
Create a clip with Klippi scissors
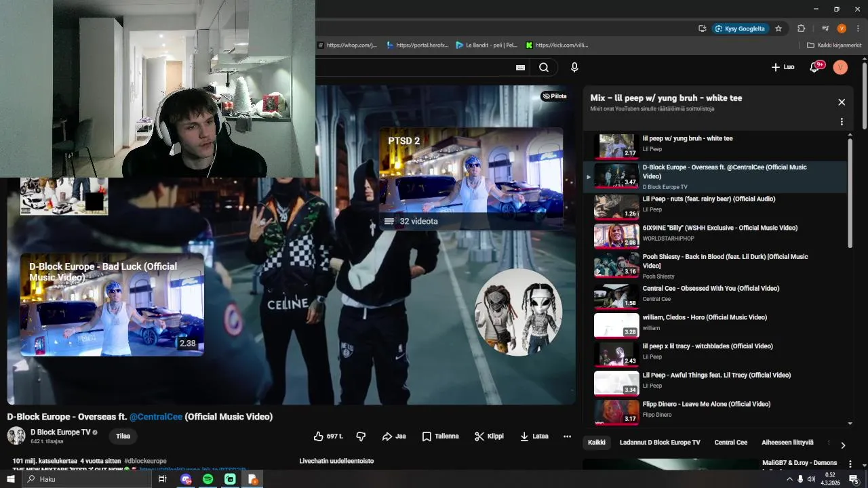pyautogui.click(x=489, y=436)
